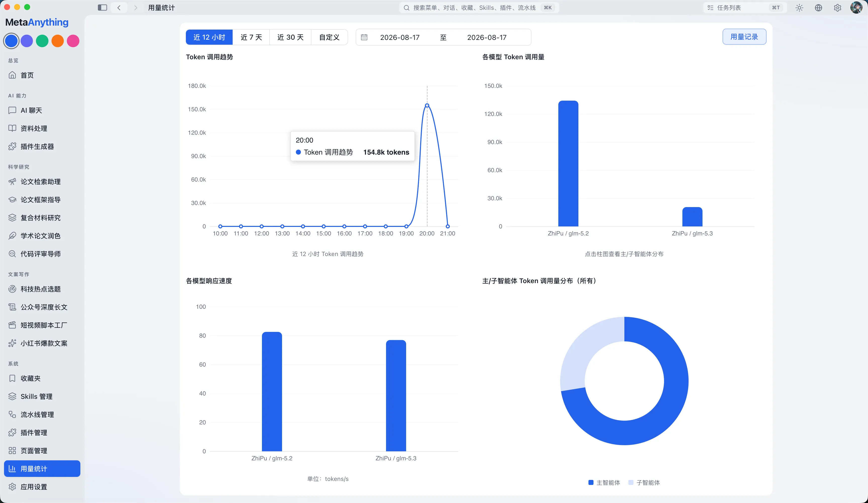Select the purple theme color swatch
Image resolution: width=868 pixels, height=503 pixels.
click(27, 41)
